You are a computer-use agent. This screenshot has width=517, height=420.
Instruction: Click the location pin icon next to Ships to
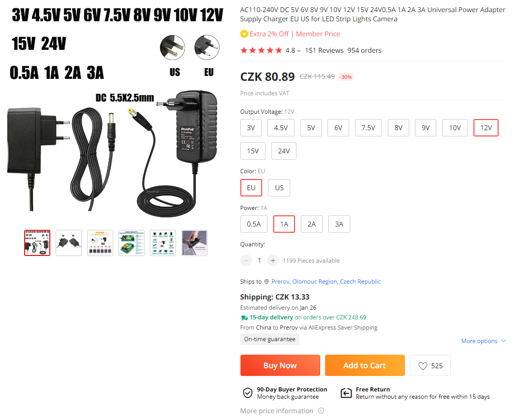[x=266, y=282]
